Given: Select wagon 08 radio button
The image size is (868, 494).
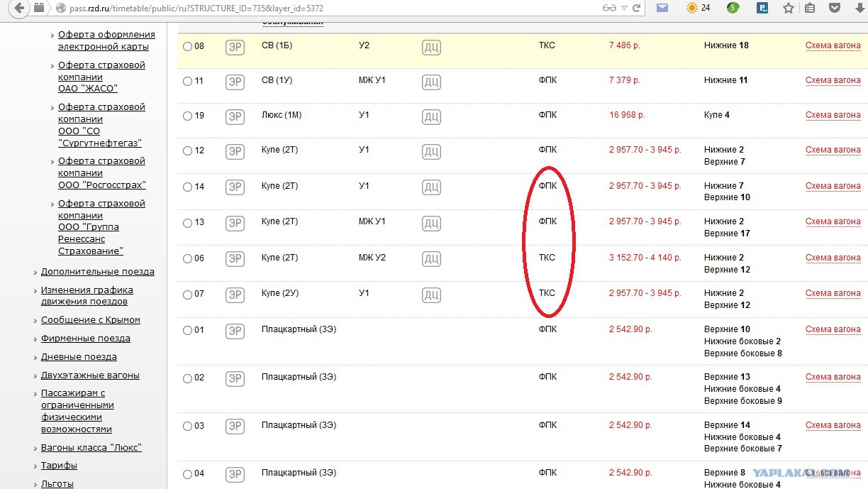Looking at the screenshot, I should (187, 46).
